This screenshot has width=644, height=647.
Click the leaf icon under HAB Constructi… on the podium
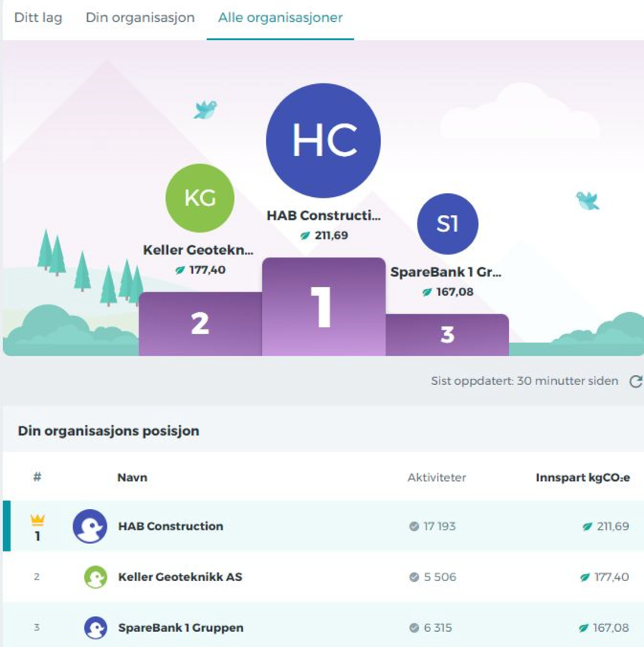point(305,236)
